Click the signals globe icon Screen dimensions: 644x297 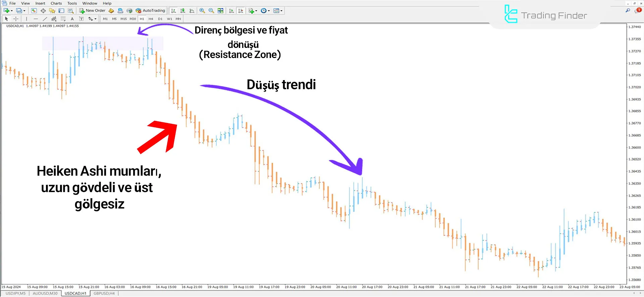point(129,11)
